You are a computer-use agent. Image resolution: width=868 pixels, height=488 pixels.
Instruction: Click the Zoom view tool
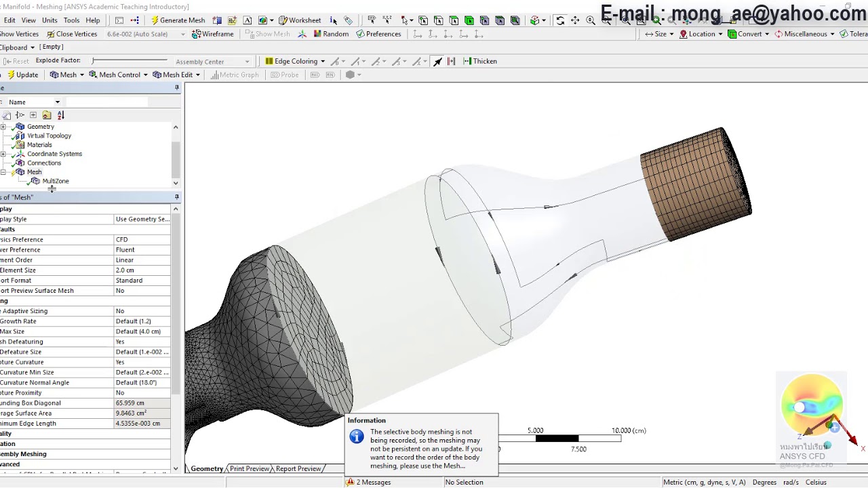point(591,20)
